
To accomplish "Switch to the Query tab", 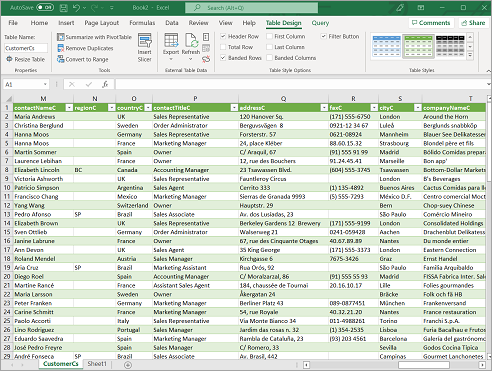I will pos(320,23).
